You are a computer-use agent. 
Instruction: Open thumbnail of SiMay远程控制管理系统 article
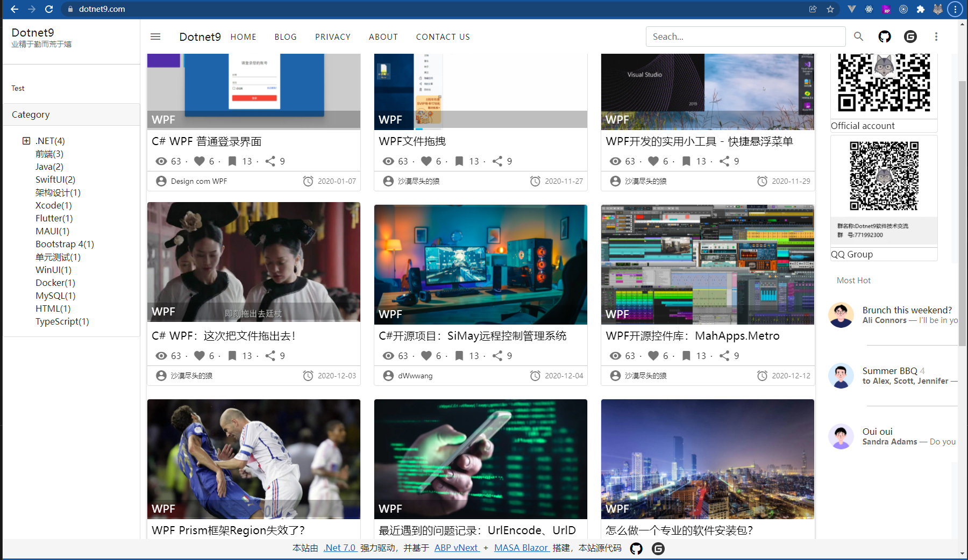(481, 264)
